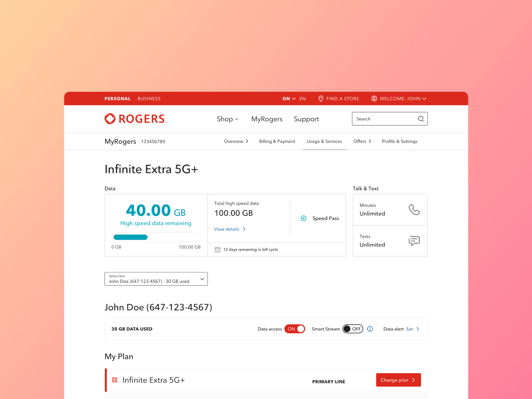Click the 12 days remaining text
532x399 pixels.
(250, 249)
